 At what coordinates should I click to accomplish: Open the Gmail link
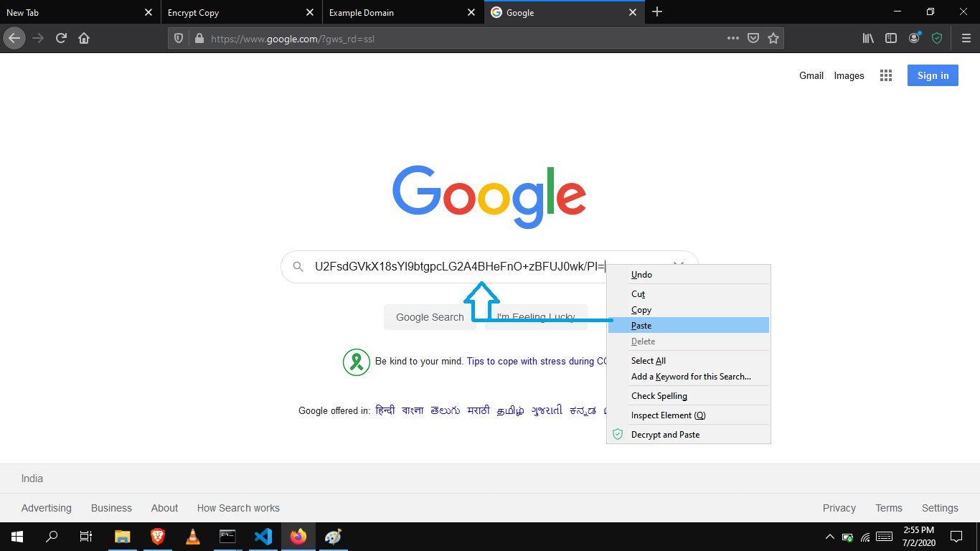[811, 75]
